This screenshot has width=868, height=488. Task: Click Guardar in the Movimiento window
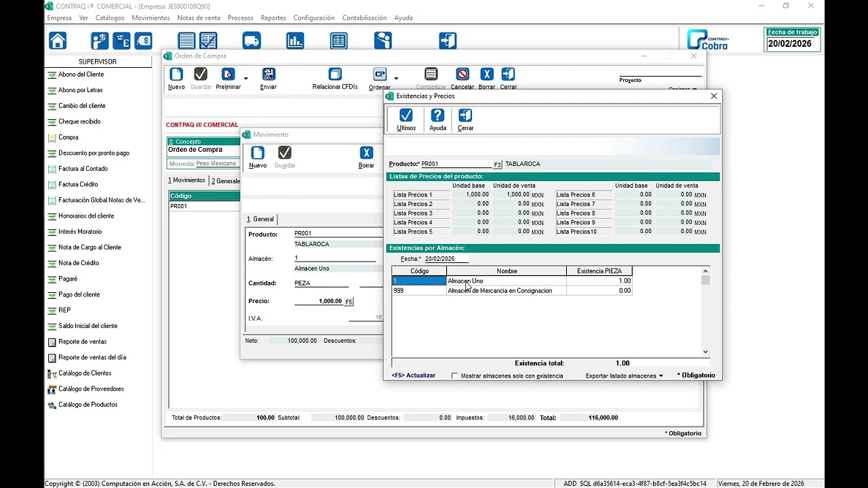(285, 157)
